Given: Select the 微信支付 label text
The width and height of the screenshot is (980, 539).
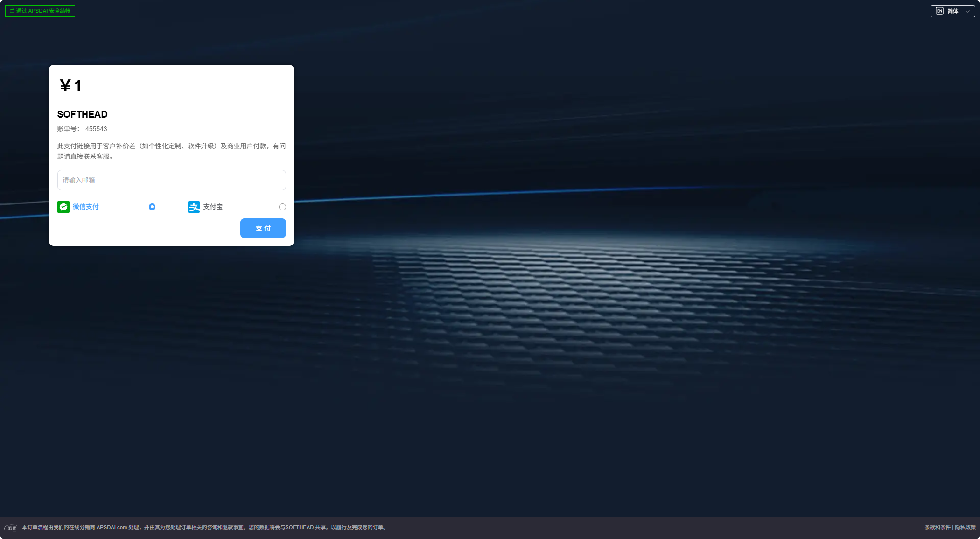Looking at the screenshot, I should coord(85,207).
